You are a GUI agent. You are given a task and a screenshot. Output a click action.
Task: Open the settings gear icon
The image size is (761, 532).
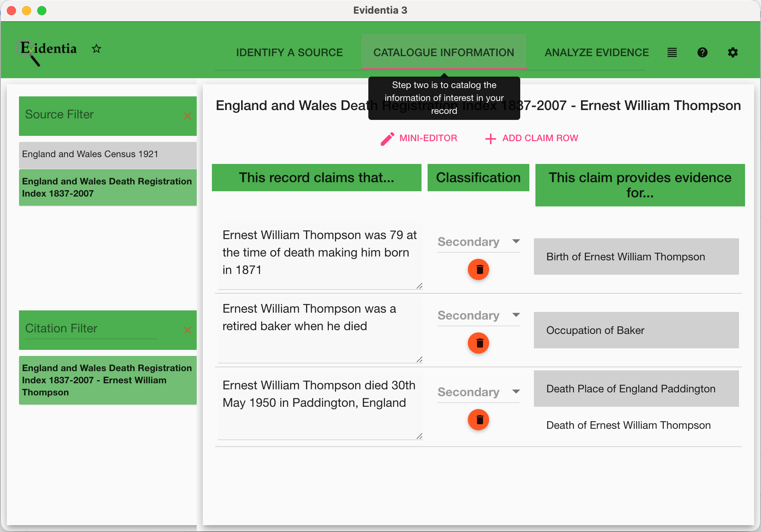[733, 52]
